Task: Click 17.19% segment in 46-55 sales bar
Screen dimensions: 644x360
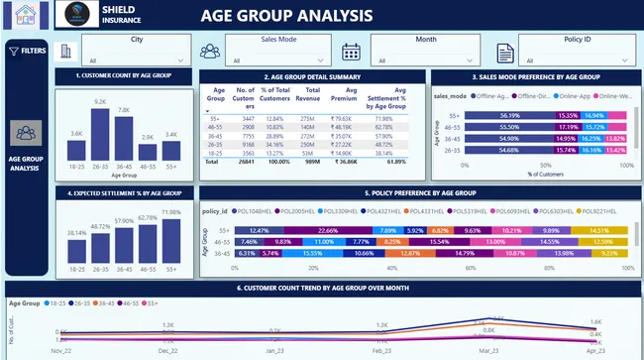Action: tap(569, 127)
